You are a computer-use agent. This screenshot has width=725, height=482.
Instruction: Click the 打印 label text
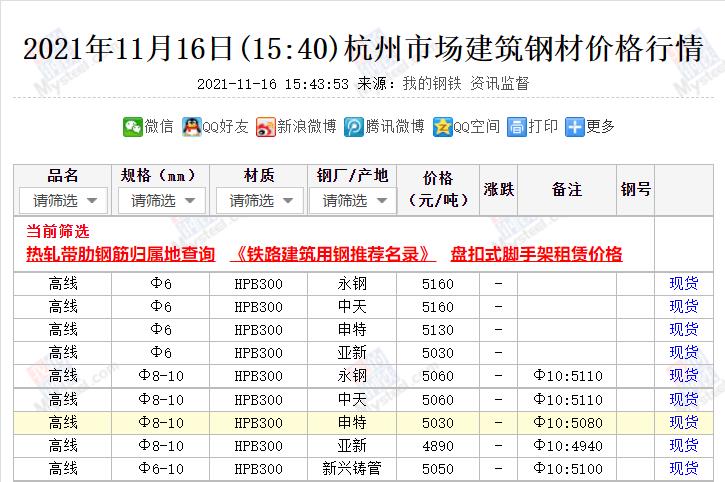coord(543,126)
